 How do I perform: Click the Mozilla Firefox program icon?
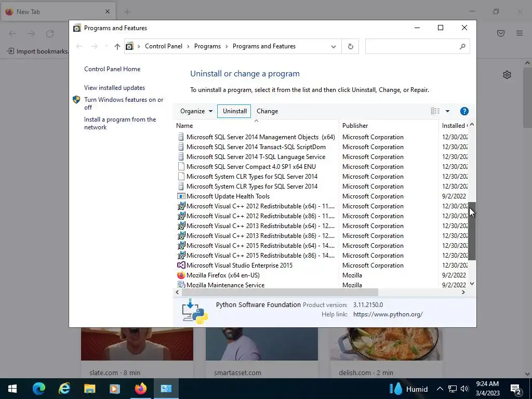click(181, 275)
